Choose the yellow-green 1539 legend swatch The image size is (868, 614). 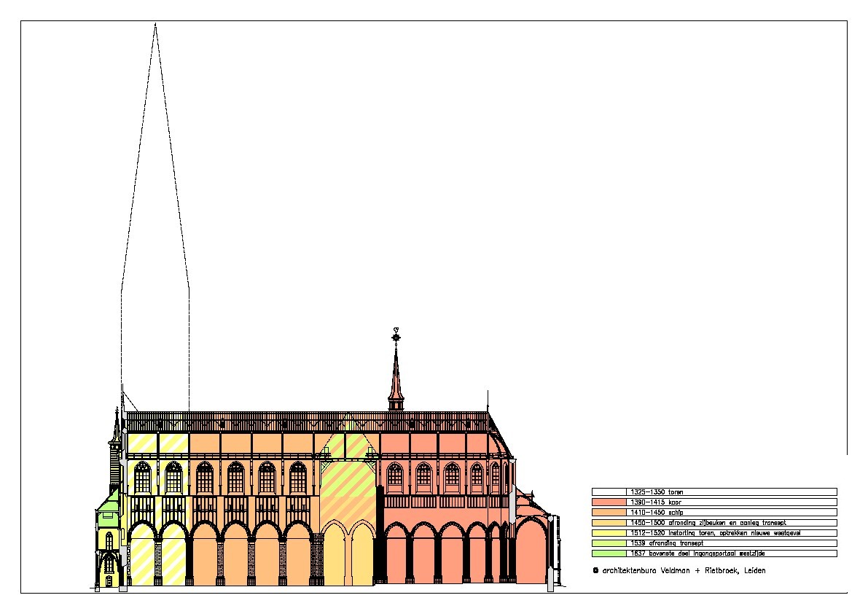pos(609,543)
